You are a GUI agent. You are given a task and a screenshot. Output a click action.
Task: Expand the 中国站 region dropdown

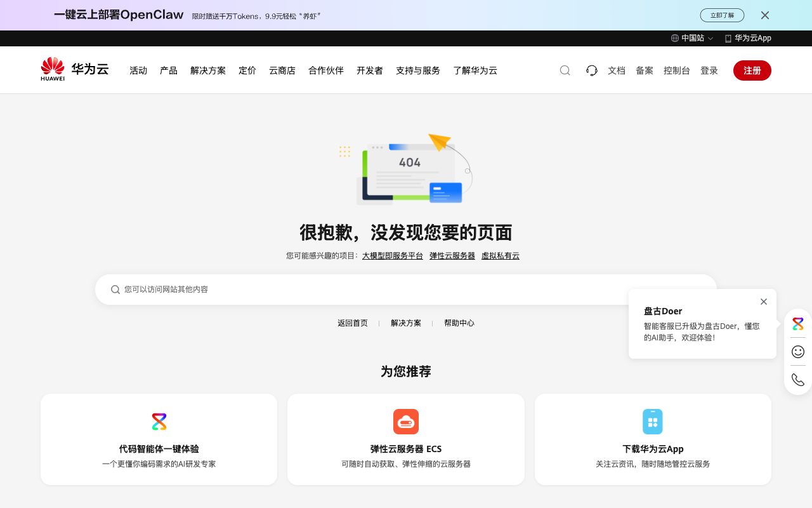693,38
